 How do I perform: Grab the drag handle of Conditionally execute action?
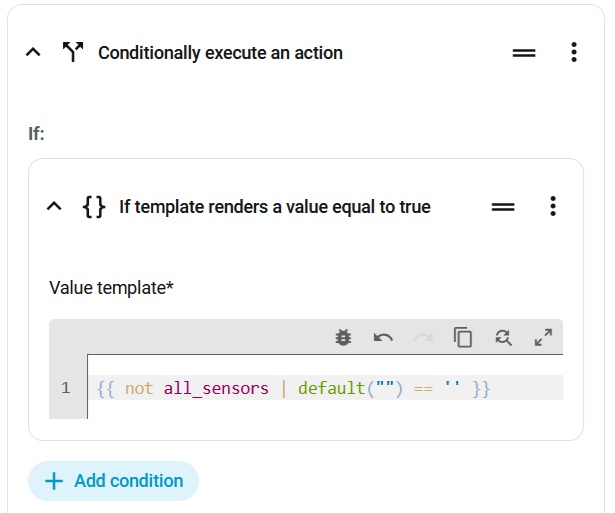pos(524,53)
